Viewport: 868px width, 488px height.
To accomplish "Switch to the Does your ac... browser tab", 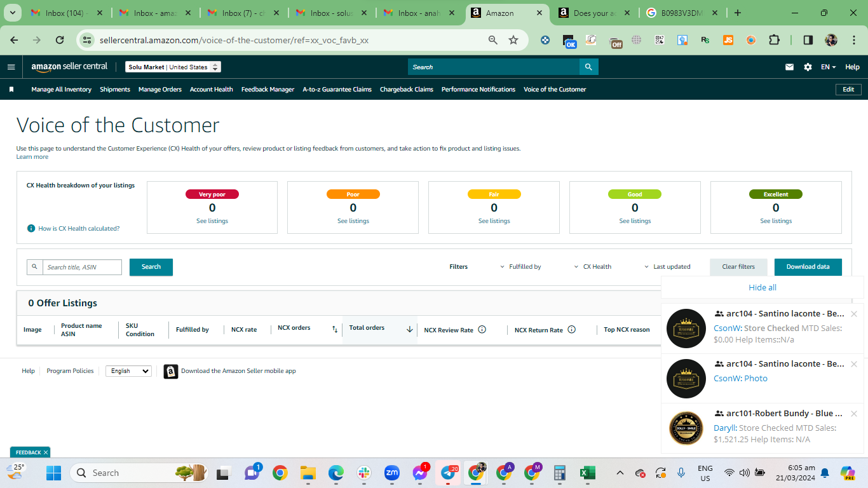I will coord(595,13).
